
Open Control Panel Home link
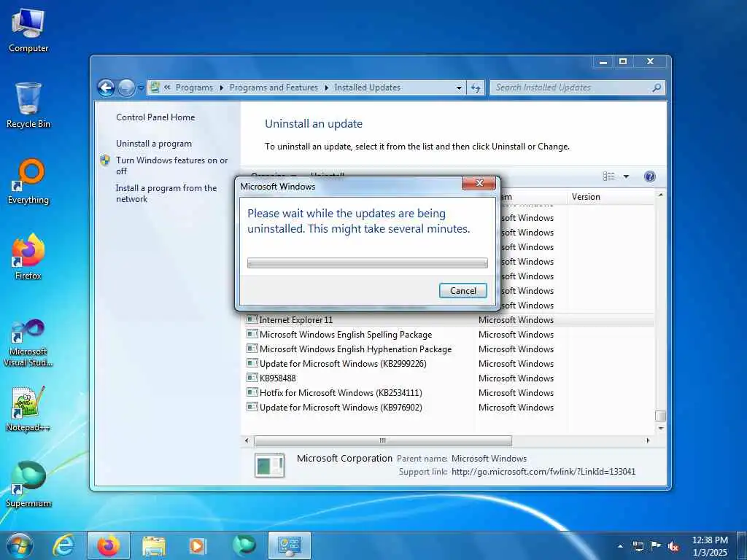155,117
